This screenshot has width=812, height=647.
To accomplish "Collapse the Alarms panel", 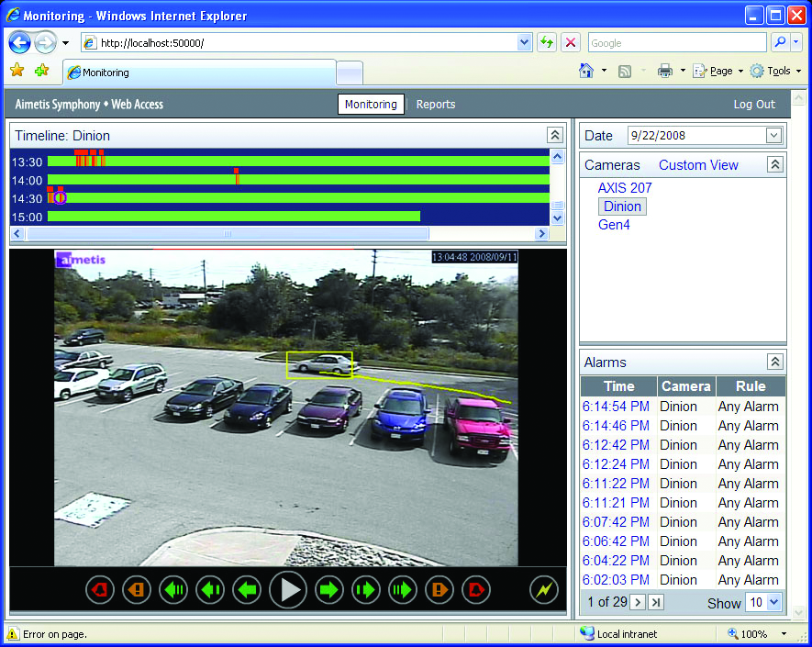I will coord(774,363).
